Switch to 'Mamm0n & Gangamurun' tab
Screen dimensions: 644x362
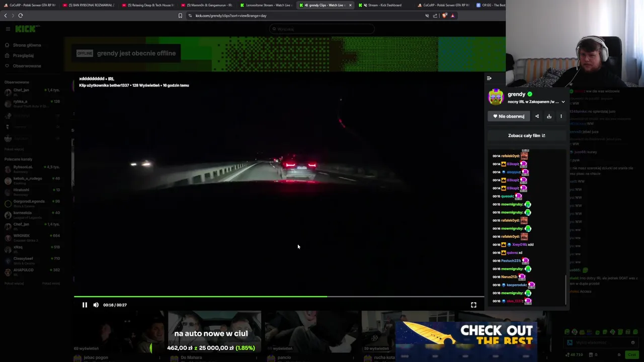tap(207, 5)
